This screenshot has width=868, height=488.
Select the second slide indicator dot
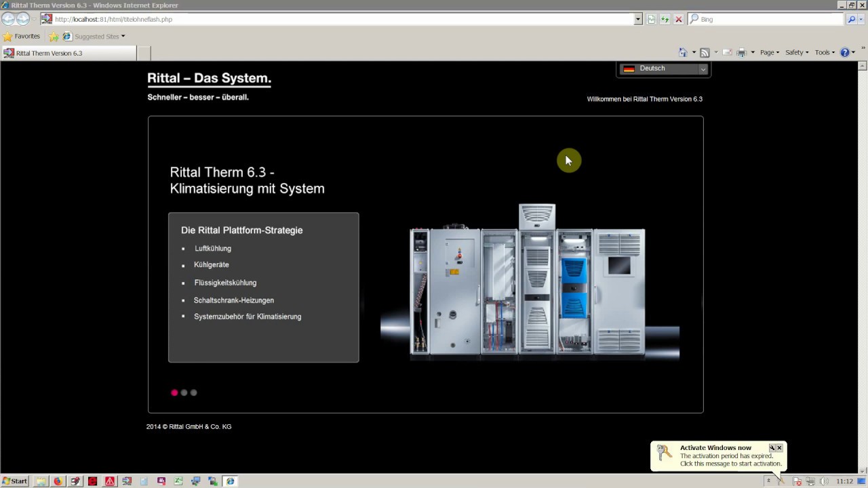[184, 392]
